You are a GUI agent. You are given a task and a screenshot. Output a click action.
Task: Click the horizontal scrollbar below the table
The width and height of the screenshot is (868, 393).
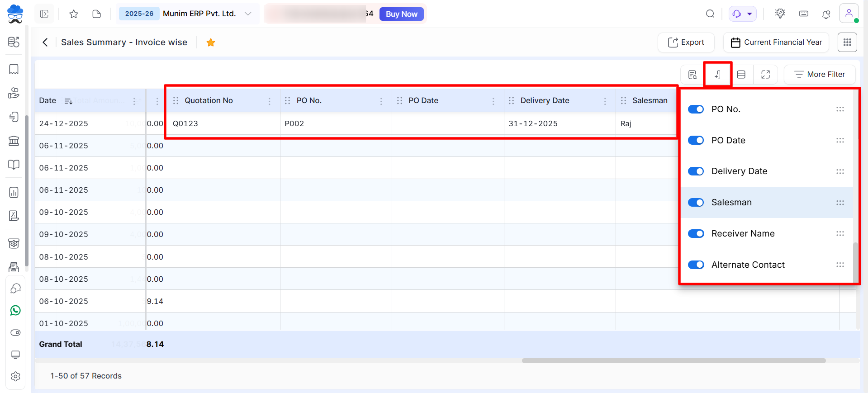click(x=674, y=361)
